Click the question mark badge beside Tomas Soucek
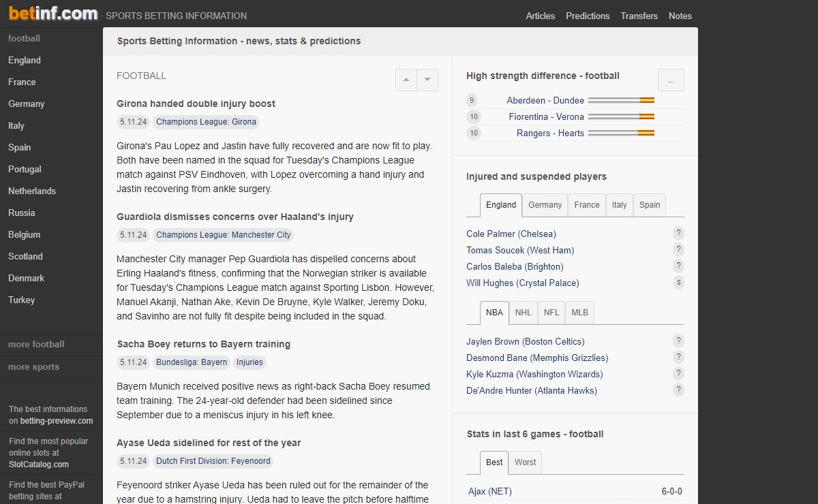This screenshot has height=504, width=818. (x=678, y=250)
